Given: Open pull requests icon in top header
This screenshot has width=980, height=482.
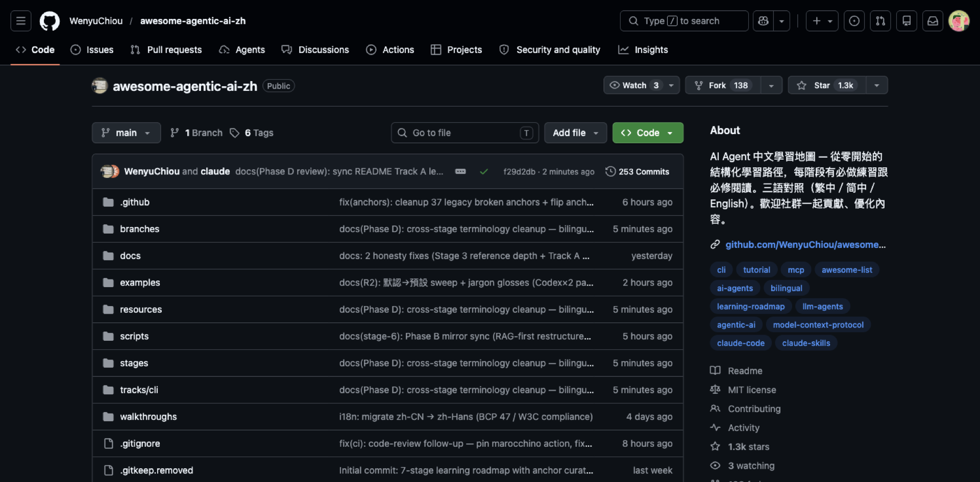Looking at the screenshot, I should [x=880, y=21].
